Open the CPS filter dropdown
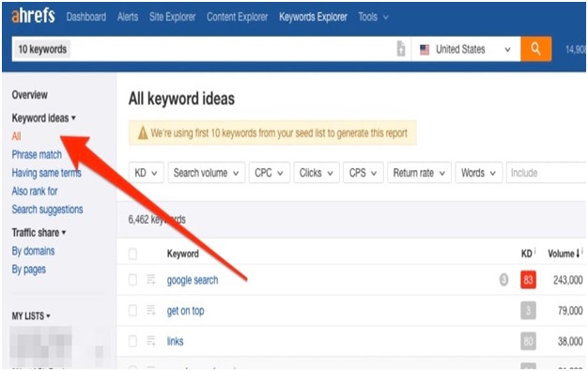The image size is (588, 371). tap(363, 173)
